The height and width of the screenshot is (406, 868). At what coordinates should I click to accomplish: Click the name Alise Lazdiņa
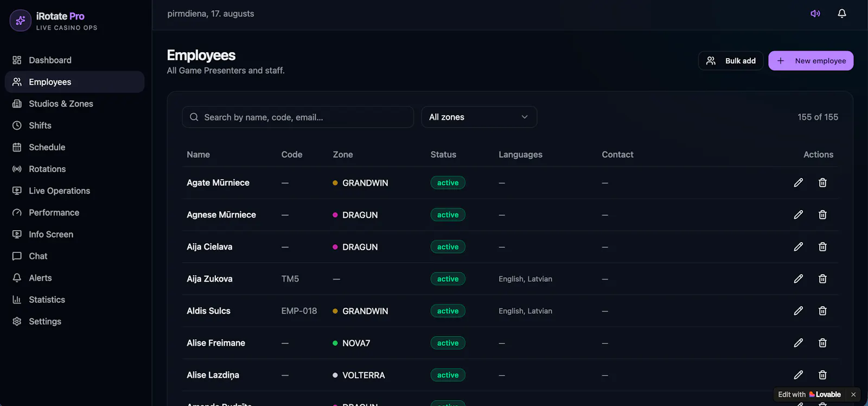(213, 375)
